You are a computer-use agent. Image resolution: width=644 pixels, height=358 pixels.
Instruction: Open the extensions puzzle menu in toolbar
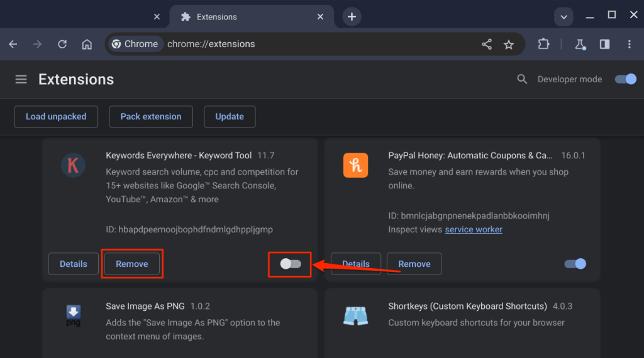(543, 44)
